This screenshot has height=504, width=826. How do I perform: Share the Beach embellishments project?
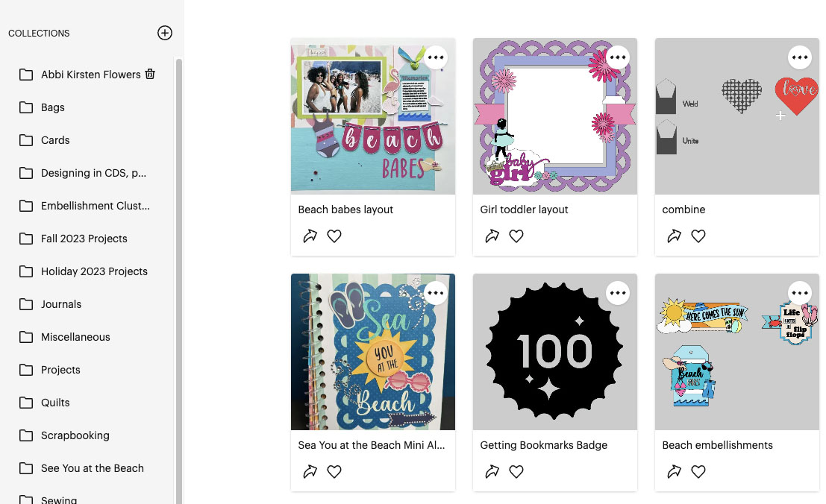pos(674,472)
